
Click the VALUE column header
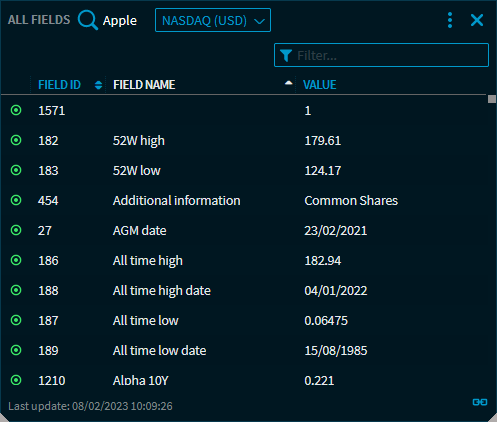tap(319, 85)
